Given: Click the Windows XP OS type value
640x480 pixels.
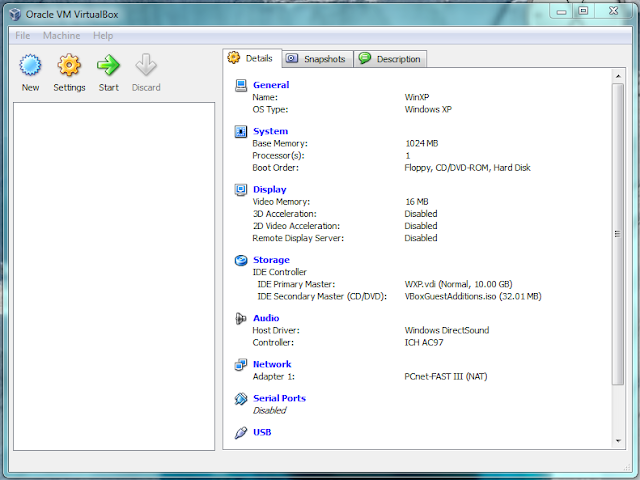Looking at the screenshot, I should 428,109.
